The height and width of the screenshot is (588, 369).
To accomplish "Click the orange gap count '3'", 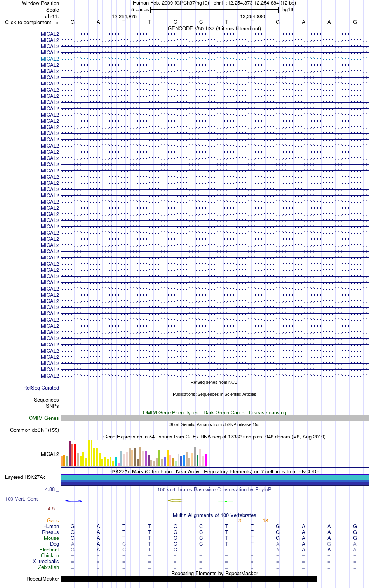I will pos(240,520).
